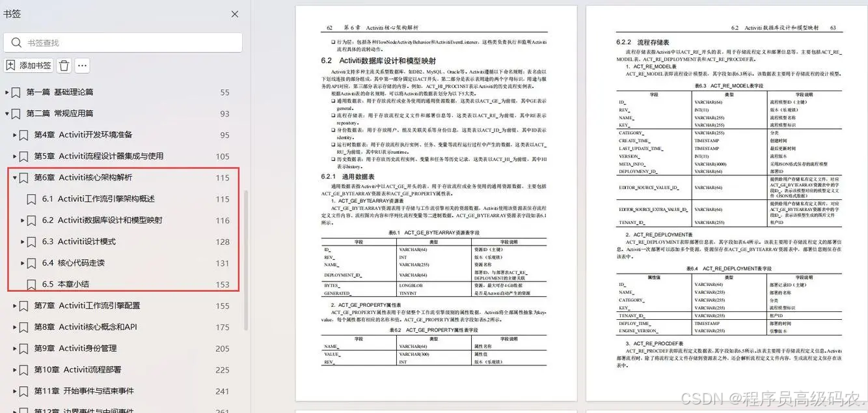Screen dimensions: 868x413
Task: Click bookmark icon of 6.5 本章小结
Action: 32,284
